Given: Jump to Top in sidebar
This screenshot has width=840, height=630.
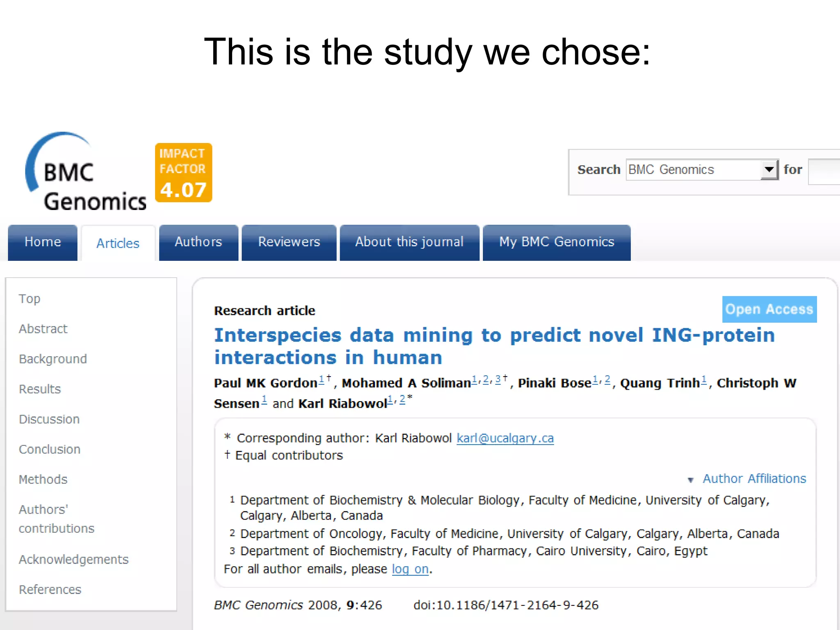Looking at the screenshot, I should coord(30,299).
